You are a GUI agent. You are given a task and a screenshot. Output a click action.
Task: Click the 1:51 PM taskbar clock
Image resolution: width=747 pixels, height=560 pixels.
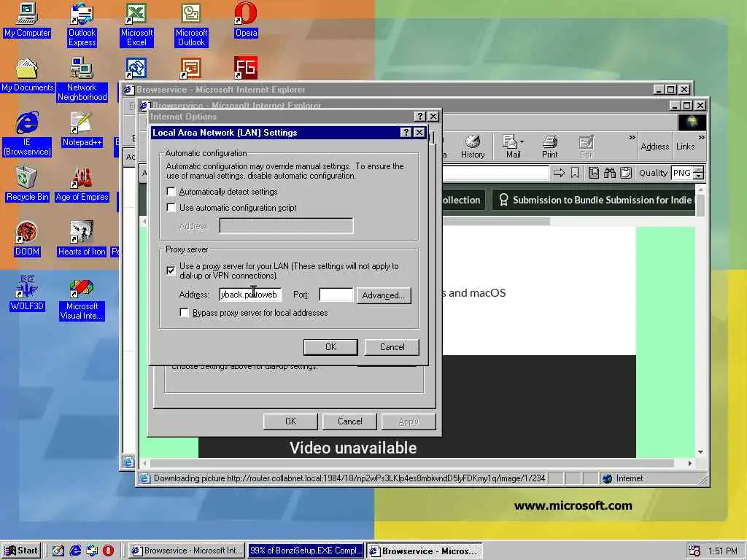(722, 551)
